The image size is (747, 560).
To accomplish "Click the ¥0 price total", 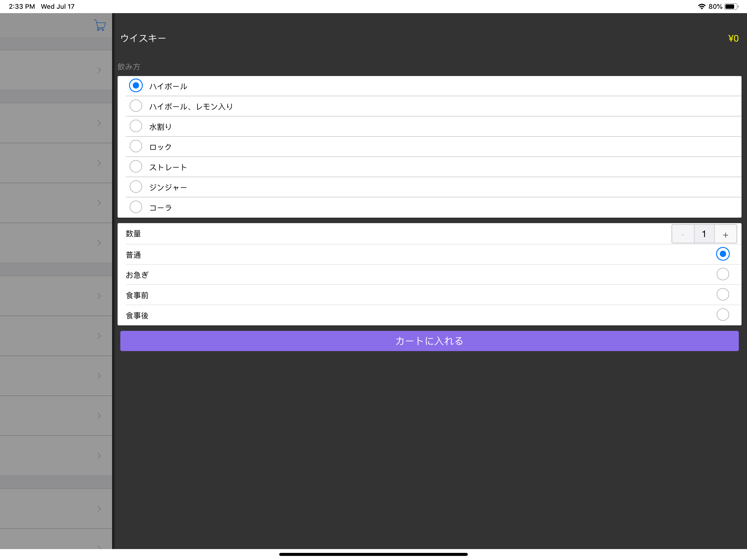I will click(733, 39).
